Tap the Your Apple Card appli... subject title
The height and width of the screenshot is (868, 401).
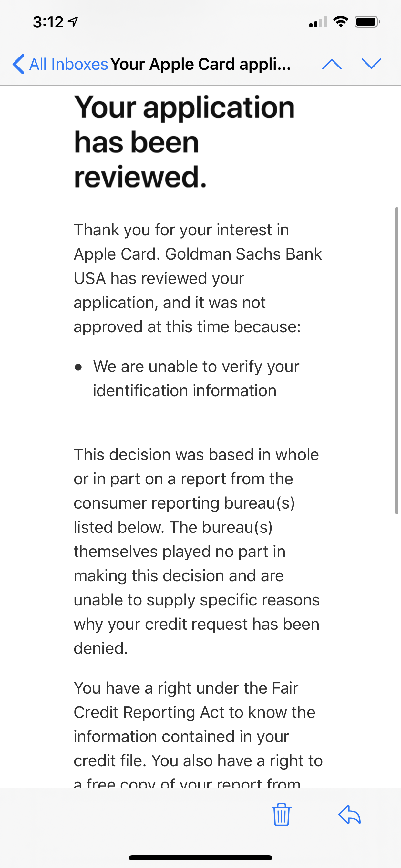pos(200,64)
